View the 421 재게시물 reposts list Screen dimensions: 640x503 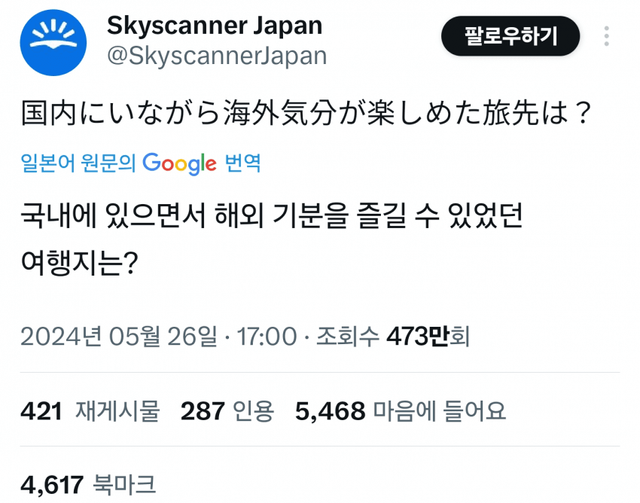(x=87, y=410)
